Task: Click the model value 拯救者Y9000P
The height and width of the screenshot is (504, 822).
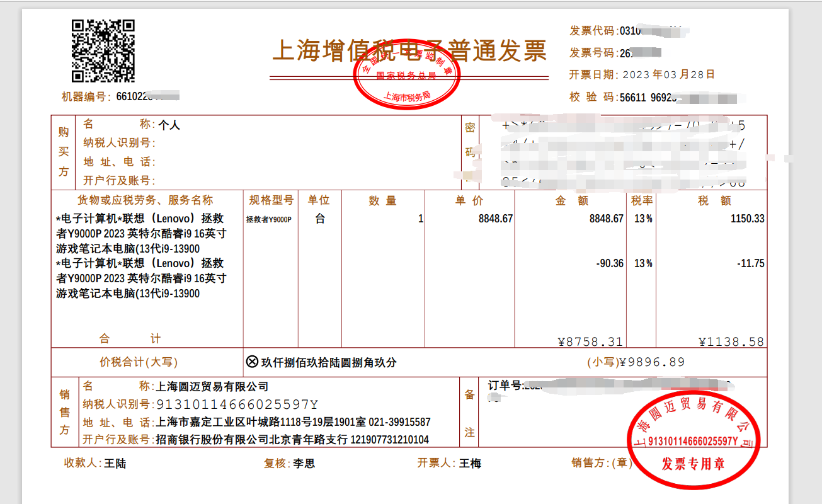Action: tap(269, 219)
